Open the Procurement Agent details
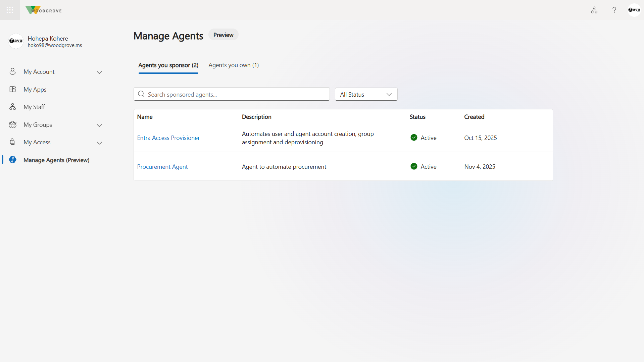This screenshot has width=644, height=362. (x=162, y=166)
